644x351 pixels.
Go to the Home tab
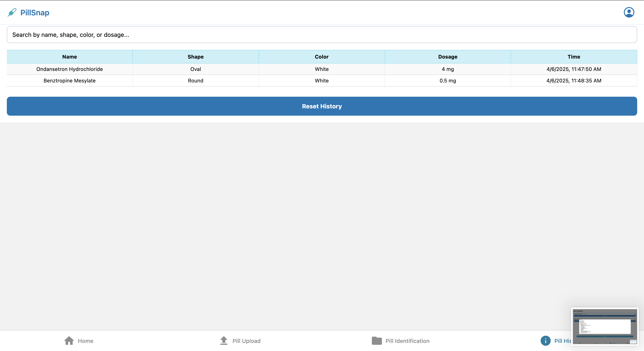(85, 341)
